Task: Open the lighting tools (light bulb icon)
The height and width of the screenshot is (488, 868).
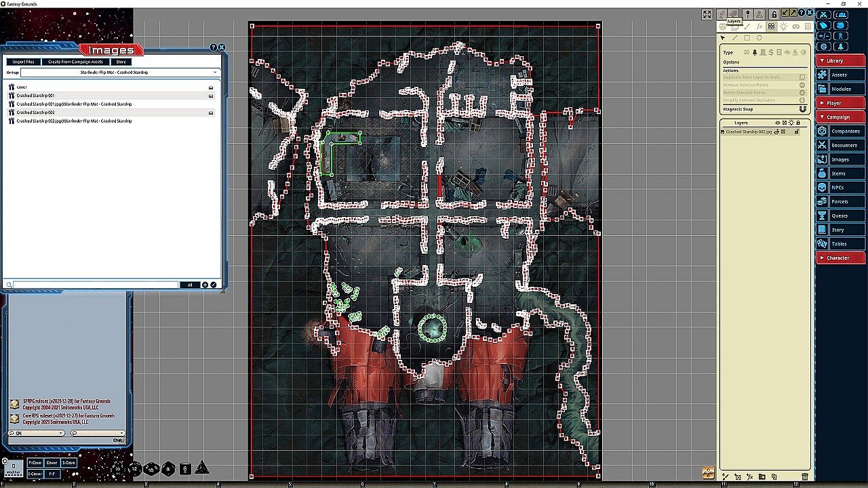Action: pos(783,26)
